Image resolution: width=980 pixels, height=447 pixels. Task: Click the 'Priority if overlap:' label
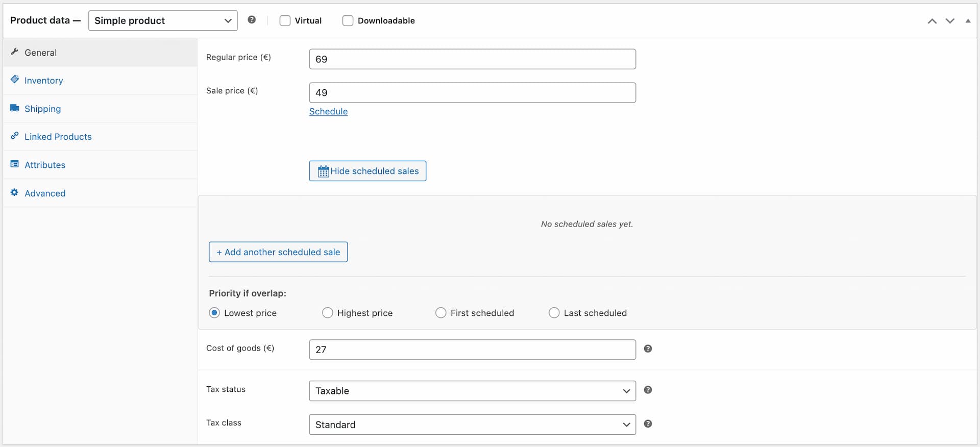pyautogui.click(x=248, y=293)
